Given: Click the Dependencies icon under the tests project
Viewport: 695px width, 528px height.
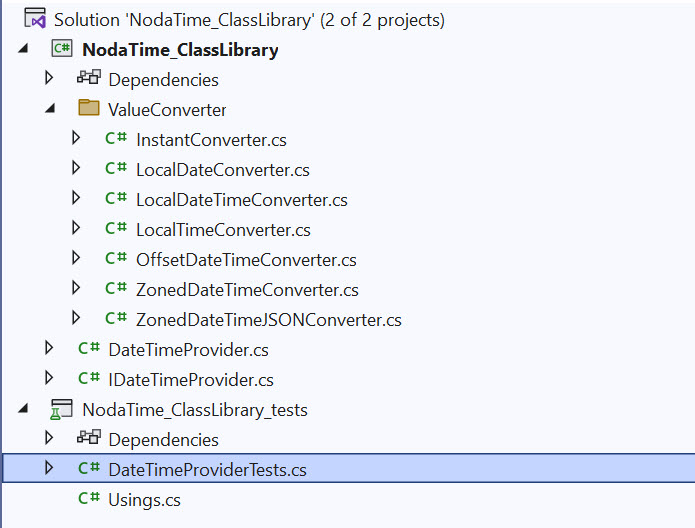Looking at the screenshot, I should (x=89, y=439).
